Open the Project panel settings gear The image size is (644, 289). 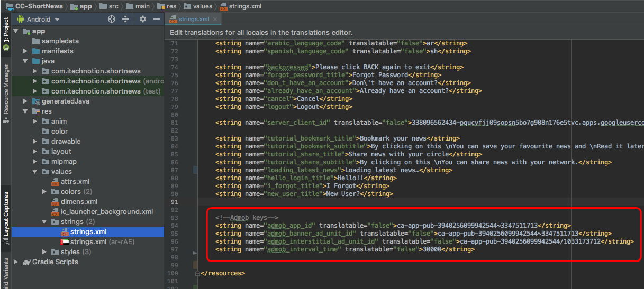click(142, 19)
